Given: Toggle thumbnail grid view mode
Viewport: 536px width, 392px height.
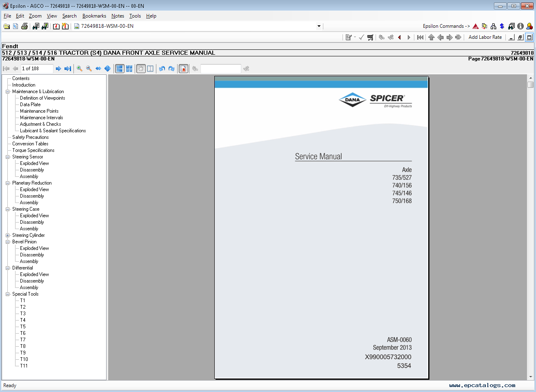Looking at the screenshot, I should pos(129,69).
